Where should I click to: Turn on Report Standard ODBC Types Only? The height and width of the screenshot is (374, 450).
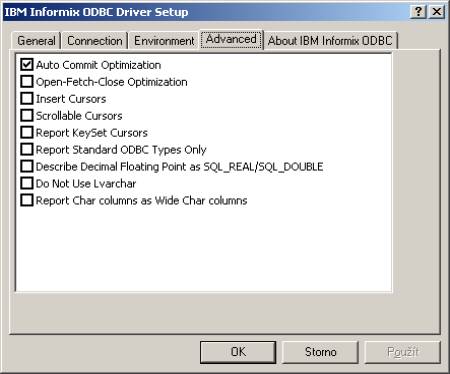27,150
